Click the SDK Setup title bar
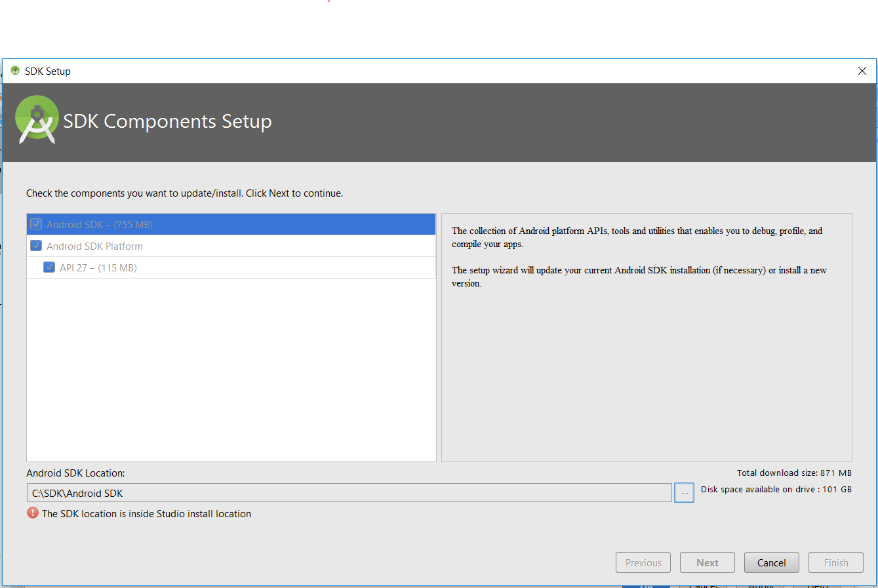The image size is (878, 588). (426, 71)
